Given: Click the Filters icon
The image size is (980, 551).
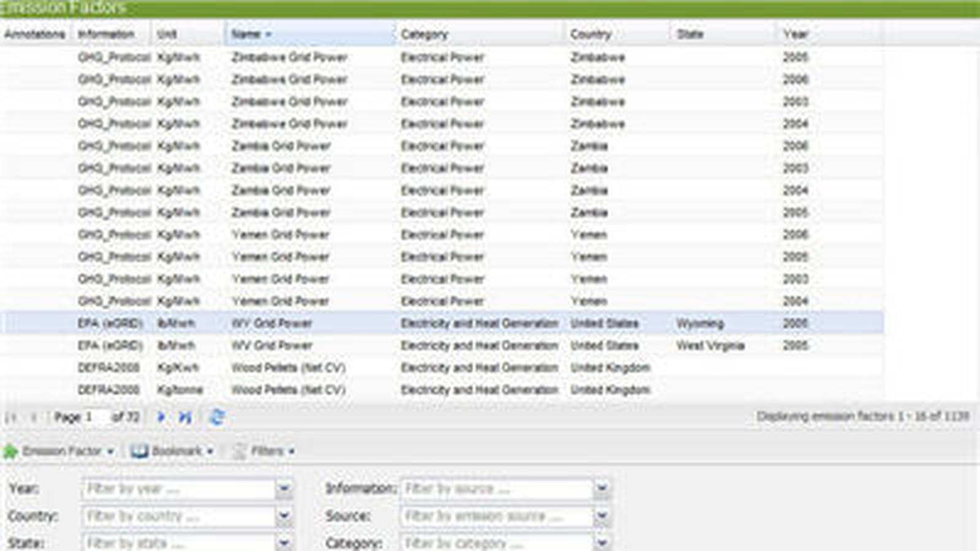Looking at the screenshot, I should point(239,452).
